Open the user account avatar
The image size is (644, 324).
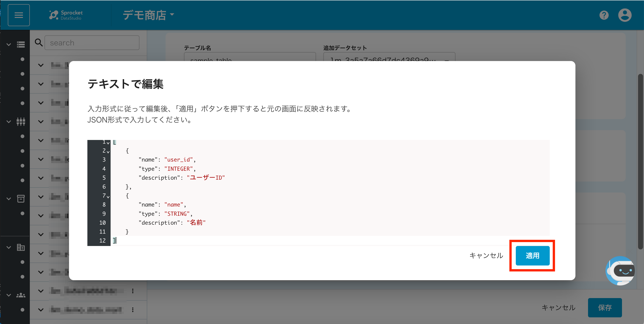click(x=625, y=15)
